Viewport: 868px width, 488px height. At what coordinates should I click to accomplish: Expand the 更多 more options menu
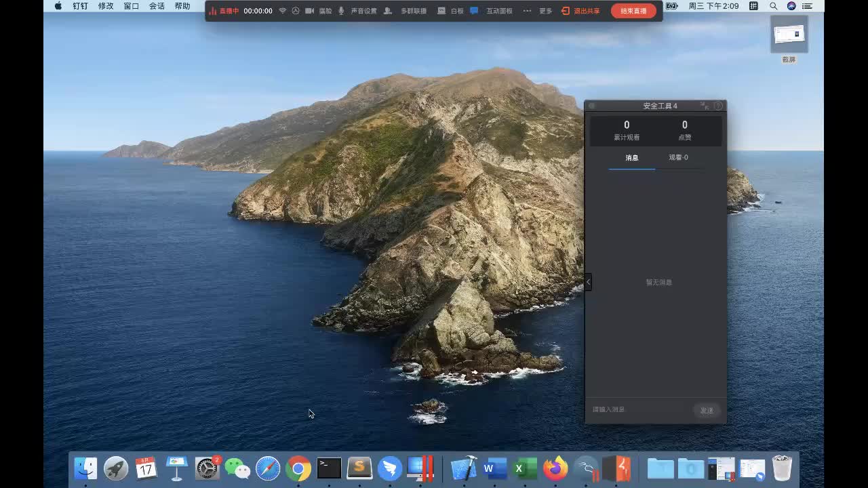click(538, 11)
